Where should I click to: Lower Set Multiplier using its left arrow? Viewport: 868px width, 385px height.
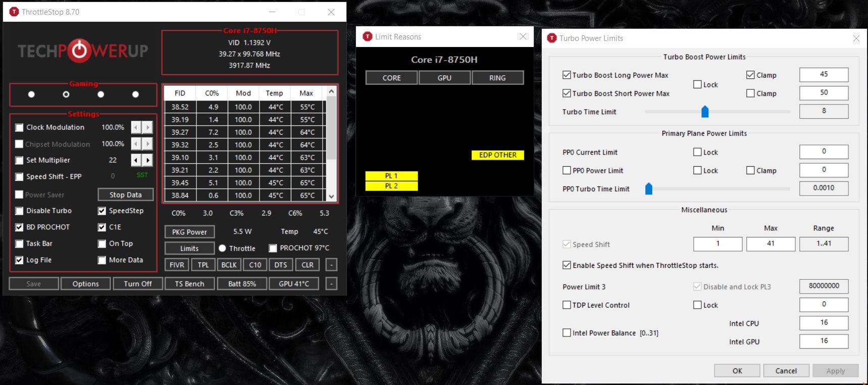pyautogui.click(x=136, y=160)
